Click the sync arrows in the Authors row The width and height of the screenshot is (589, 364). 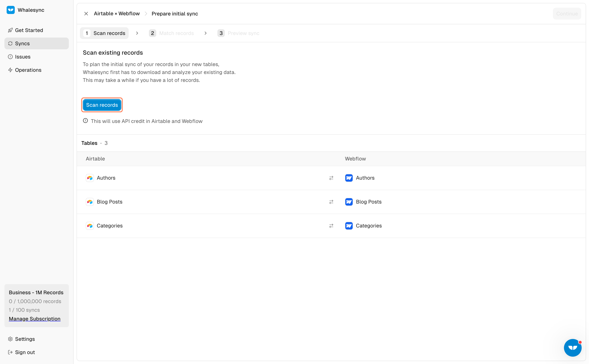click(x=331, y=178)
